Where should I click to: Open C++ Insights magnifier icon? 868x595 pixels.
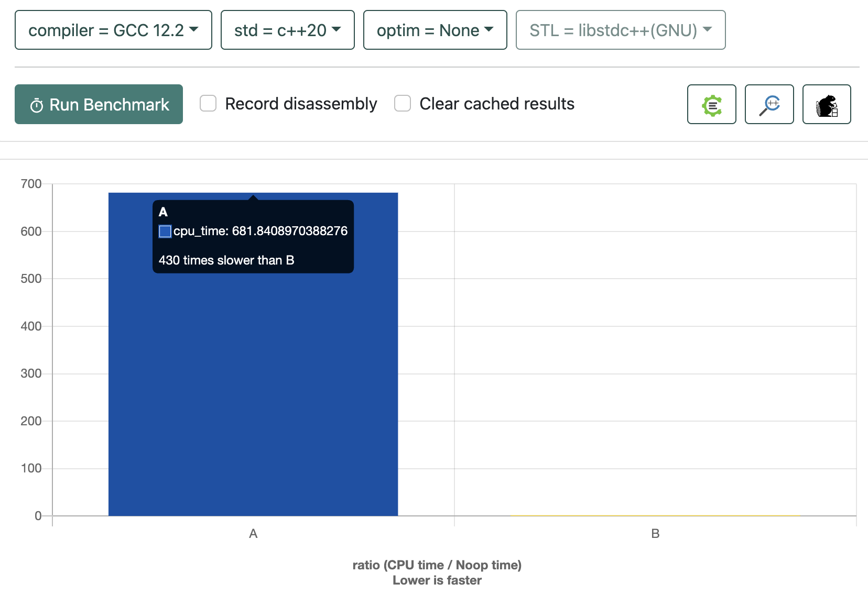click(769, 104)
